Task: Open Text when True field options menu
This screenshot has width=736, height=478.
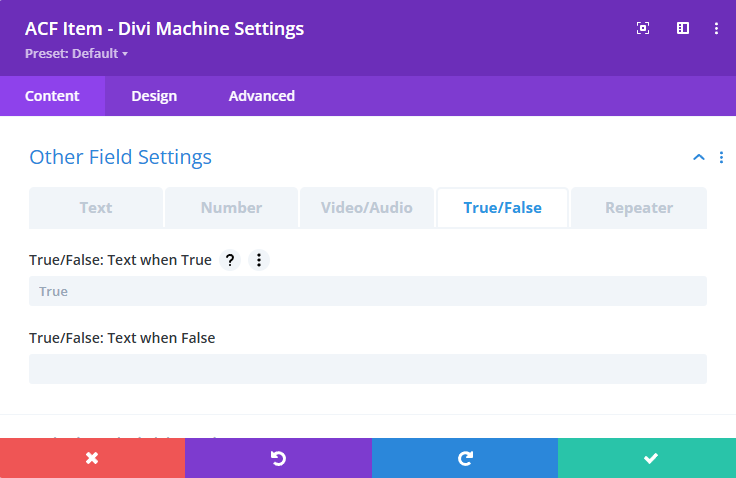Action: [x=259, y=260]
